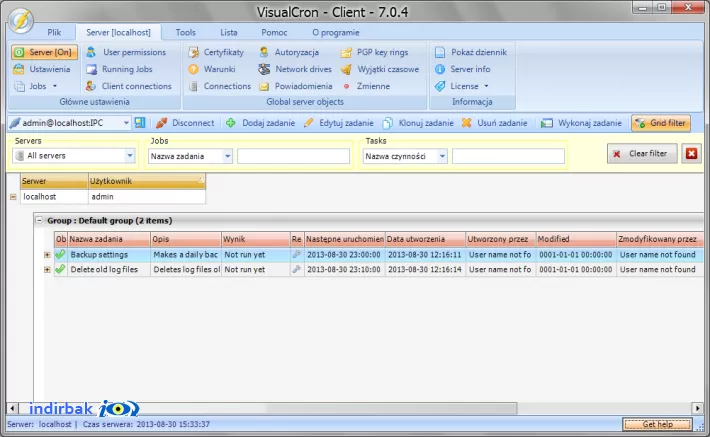Toggle active checkmark for Delete old log files

click(x=60, y=269)
